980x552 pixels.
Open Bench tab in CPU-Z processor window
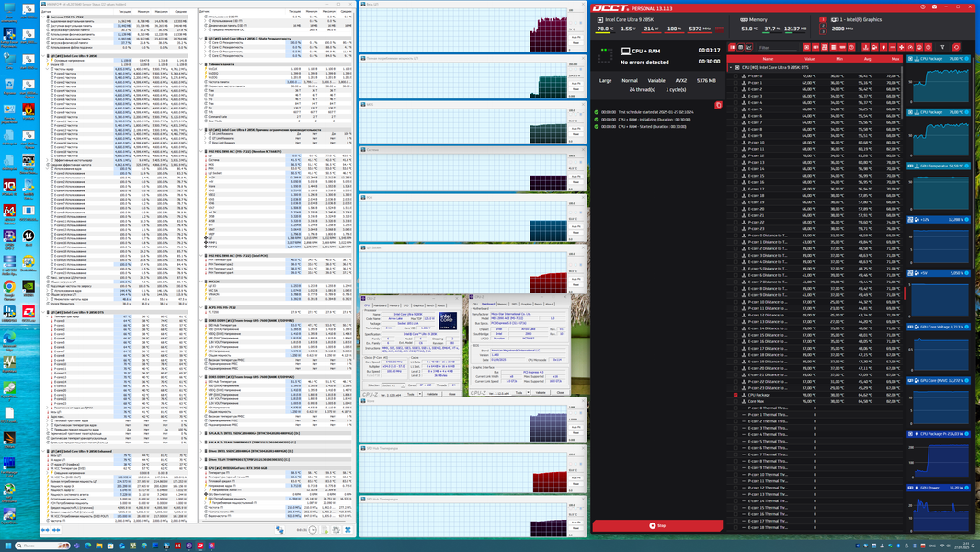430,305
